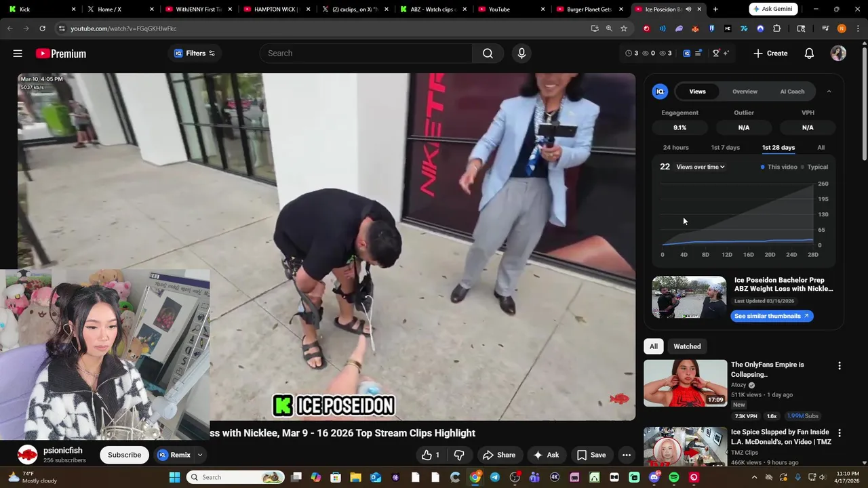Screen dimensions: 868x488
Task: Open the Windows Start menu
Action: [174, 477]
